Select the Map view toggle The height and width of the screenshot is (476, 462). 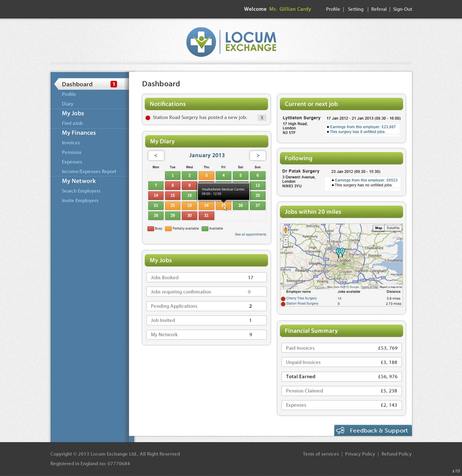pyautogui.click(x=378, y=228)
